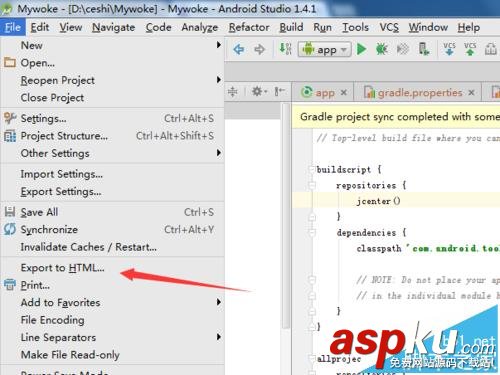This screenshot has height=375, width=500.
Task: Open the Navigate menu
Action: point(113,27)
